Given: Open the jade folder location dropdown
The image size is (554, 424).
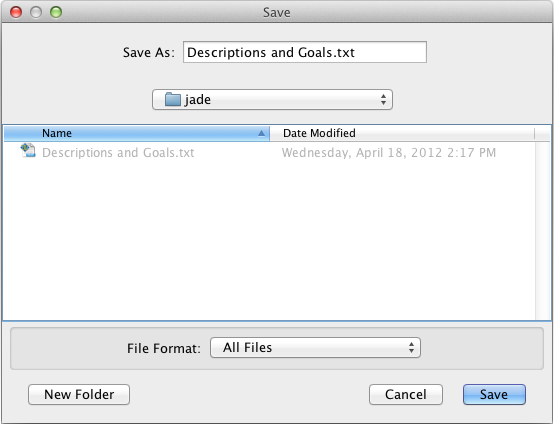Looking at the screenshot, I should (x=272, y=100).
